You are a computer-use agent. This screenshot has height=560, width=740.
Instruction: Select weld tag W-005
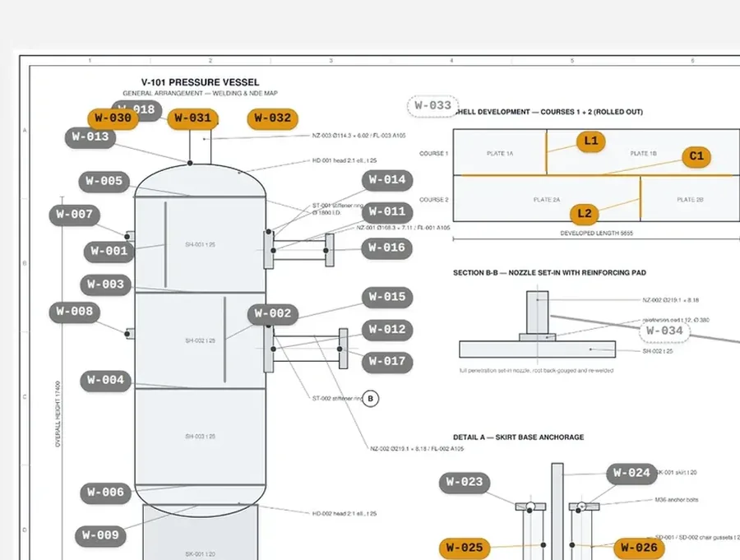click(x=104, y=181)
